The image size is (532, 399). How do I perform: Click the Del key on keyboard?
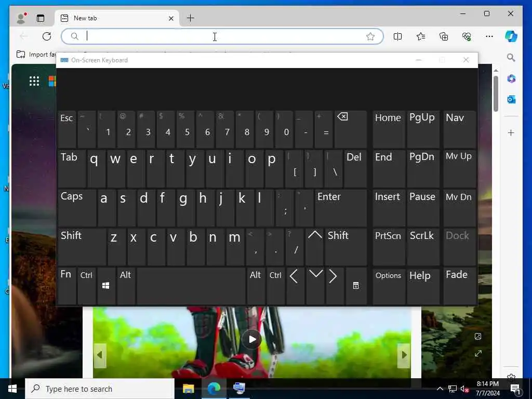[355, 168]
